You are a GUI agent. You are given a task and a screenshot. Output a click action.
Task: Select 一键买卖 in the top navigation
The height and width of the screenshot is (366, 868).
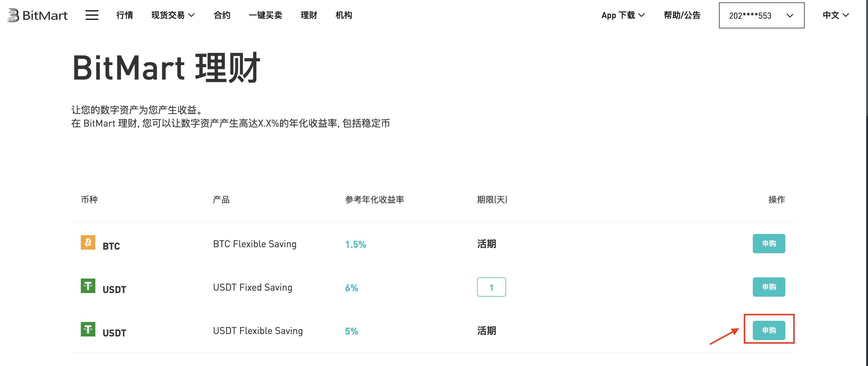(x=265, y=15)
